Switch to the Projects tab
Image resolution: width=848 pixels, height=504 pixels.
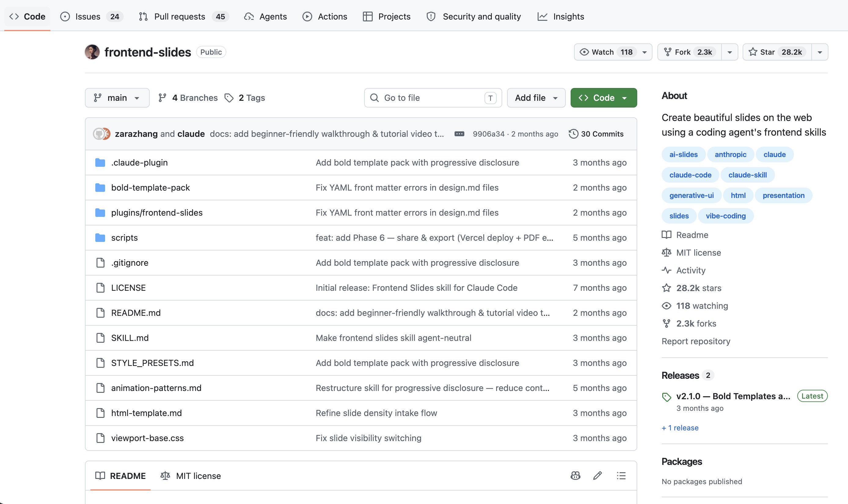pos(386,16)
